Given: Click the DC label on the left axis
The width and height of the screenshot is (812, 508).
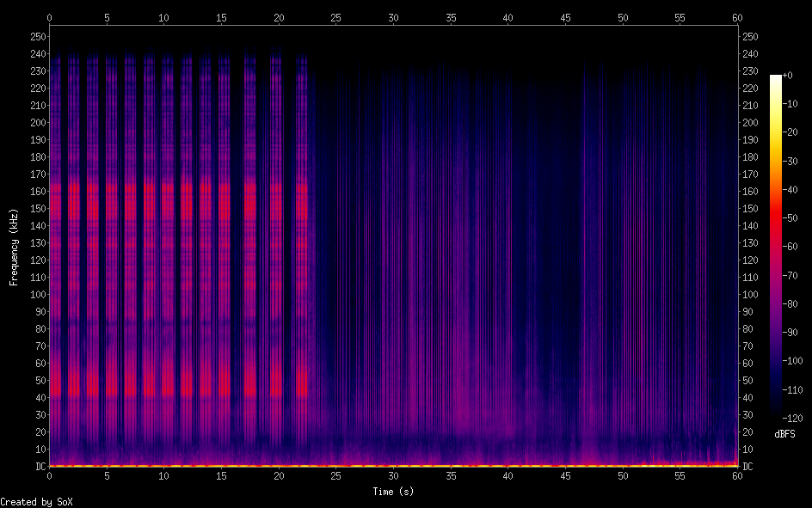Looking at the screenshot, I should pos(40,467).
